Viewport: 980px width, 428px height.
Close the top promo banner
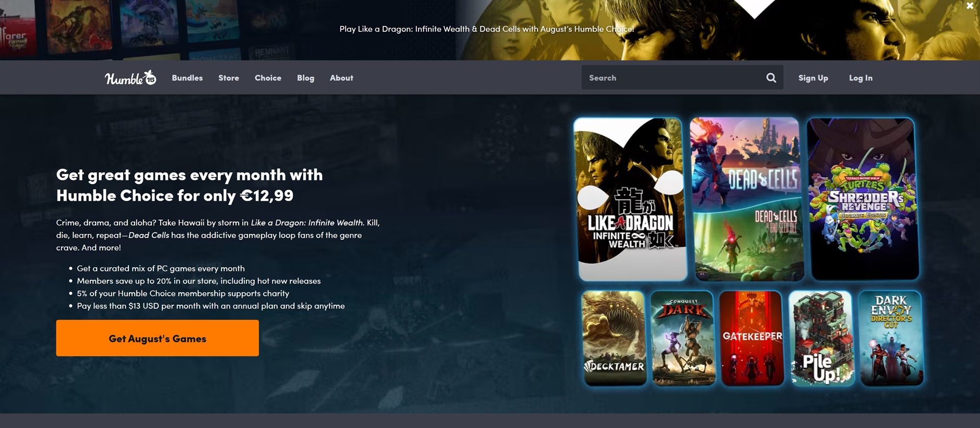click(x=970, y=6)
